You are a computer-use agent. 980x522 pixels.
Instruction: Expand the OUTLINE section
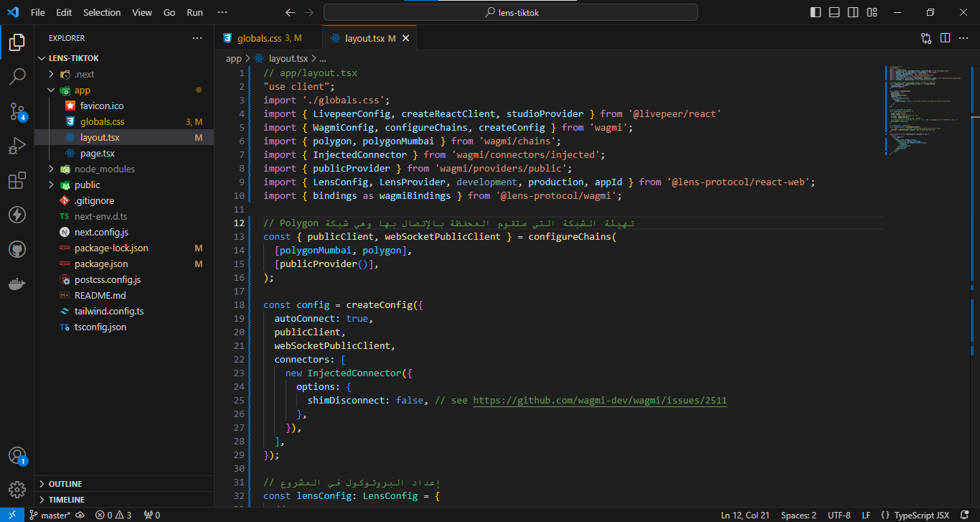[65, 484]
